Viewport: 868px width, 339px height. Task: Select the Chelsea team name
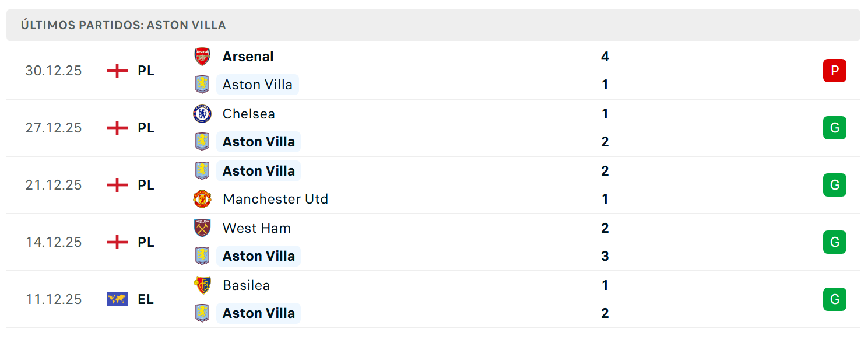[x=249, y=114]
